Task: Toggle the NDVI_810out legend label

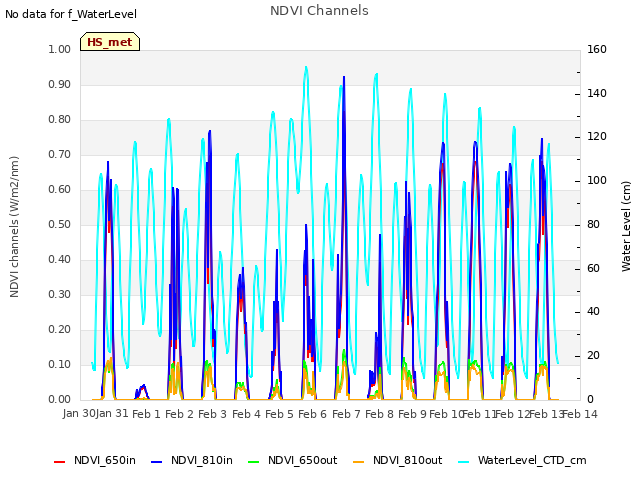Action: (407, 460)
